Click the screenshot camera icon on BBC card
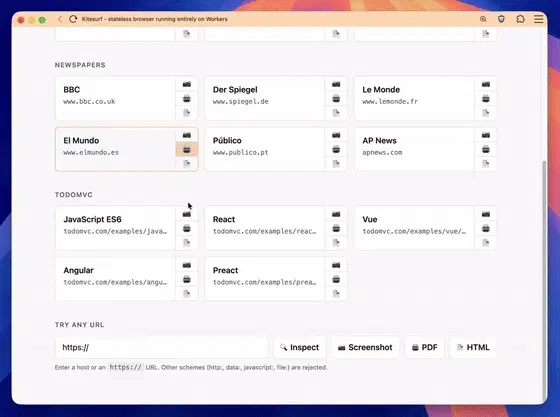 [x=187, y=84]
